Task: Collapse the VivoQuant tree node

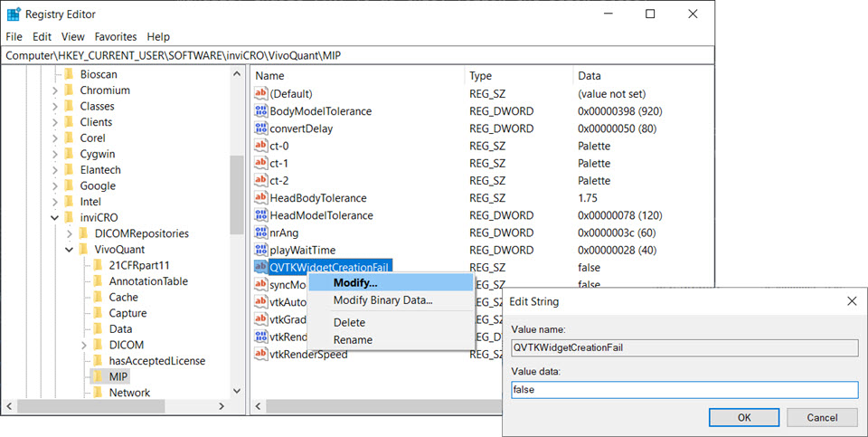Action: coord(70,250)
